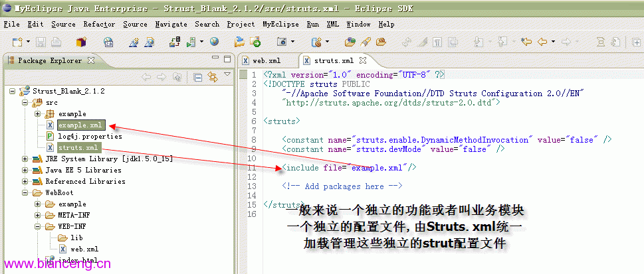
Task: Close the Package Explorer tab
Action: pos(91,60)
